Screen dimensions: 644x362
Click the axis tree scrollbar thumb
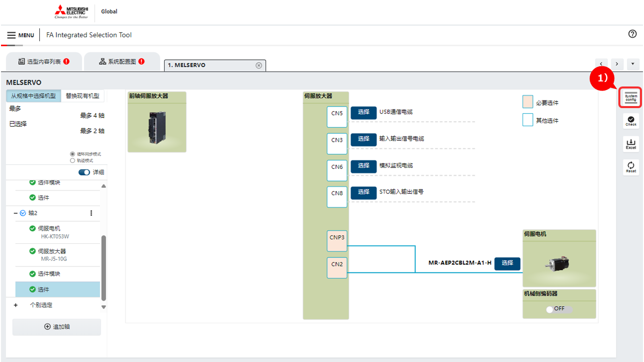tap(104, 269)
